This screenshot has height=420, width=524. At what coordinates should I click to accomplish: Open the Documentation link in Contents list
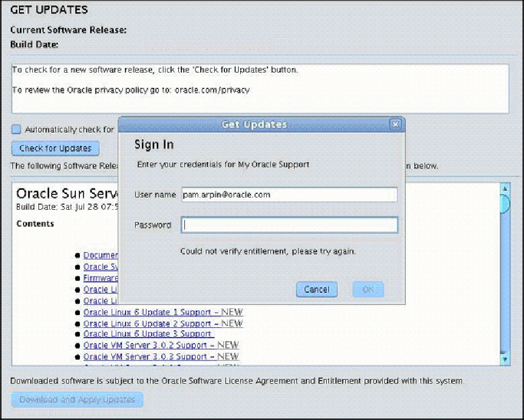pyautogui.click(x=100, y=255)
